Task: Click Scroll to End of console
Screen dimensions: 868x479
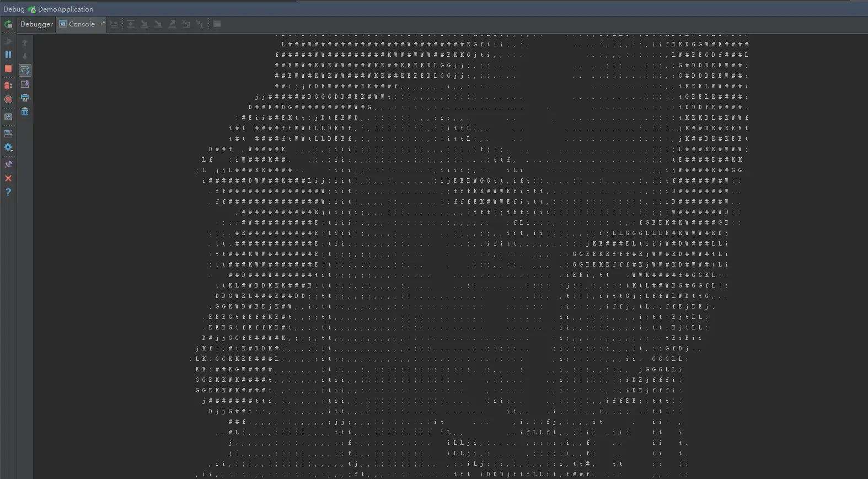Action: tap(25, 84)
